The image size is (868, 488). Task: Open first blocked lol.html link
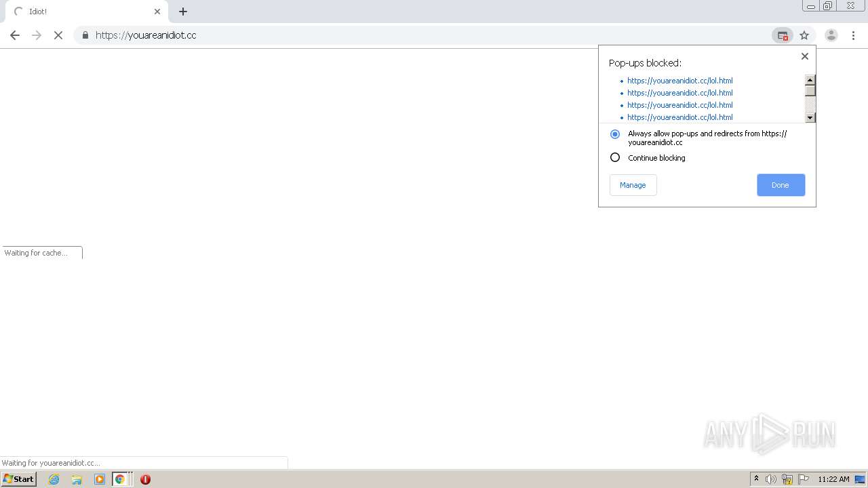(x=679, y=81)
